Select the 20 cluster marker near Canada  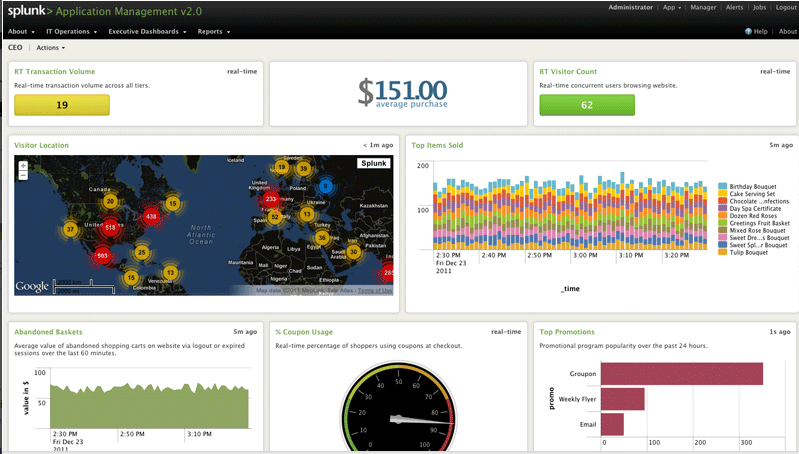point(110,201)
